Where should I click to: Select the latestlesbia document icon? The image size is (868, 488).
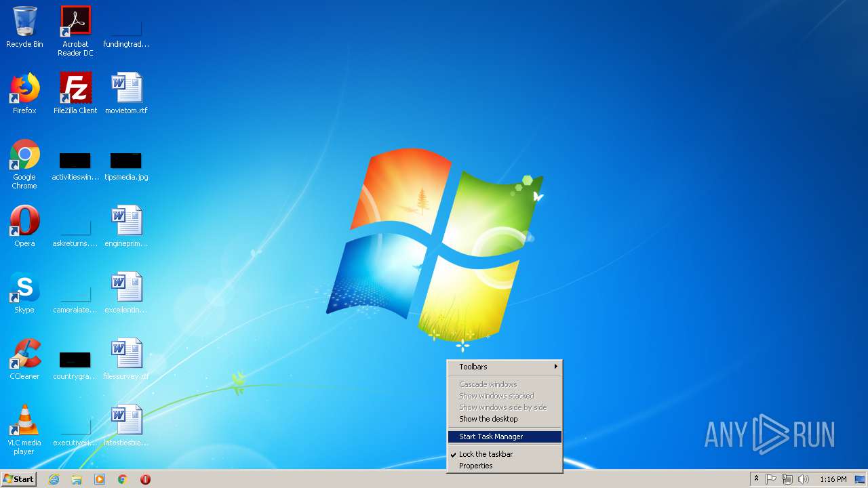126,426
